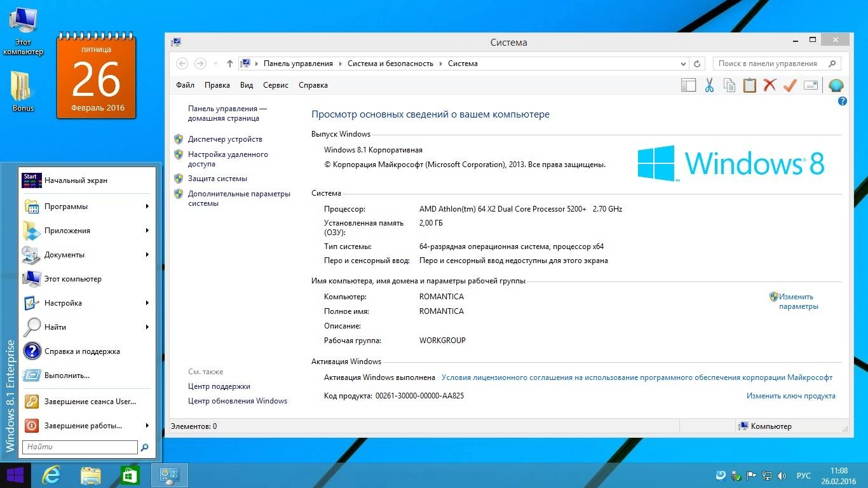Expand the Найти submenu
Screen dimensions: 868x488
147,327
